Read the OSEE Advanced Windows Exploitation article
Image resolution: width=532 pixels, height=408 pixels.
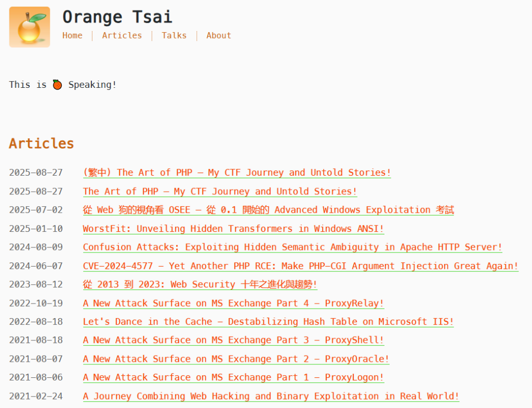[268, 210]
